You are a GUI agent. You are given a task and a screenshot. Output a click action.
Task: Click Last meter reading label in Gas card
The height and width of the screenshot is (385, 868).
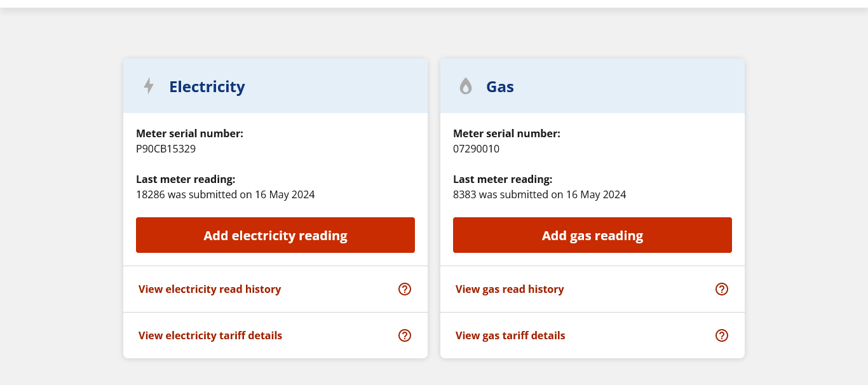tap(503, 179)
